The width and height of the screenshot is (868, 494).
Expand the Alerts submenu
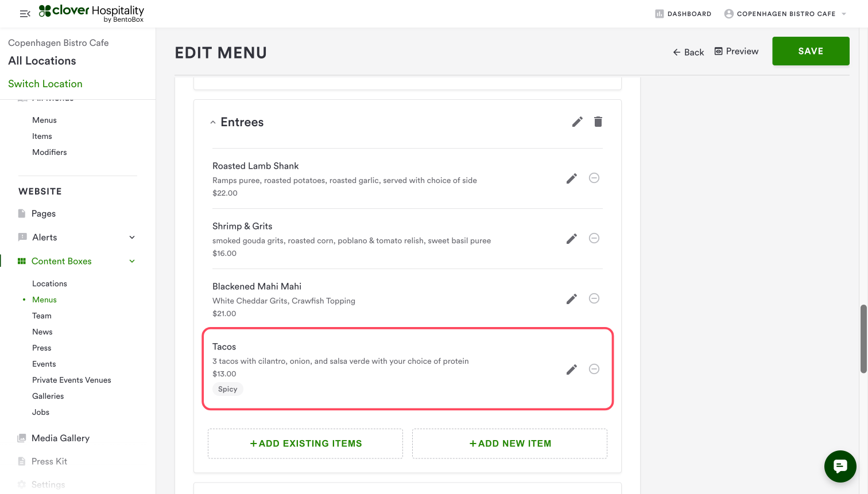[x=132, y=238]
